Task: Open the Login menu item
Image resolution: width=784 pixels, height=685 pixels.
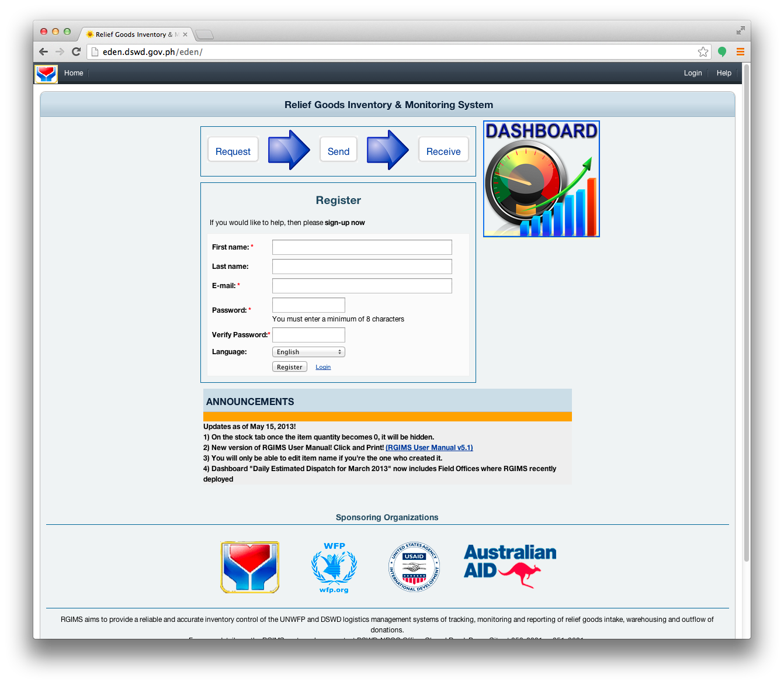Action: click(693, 73)
